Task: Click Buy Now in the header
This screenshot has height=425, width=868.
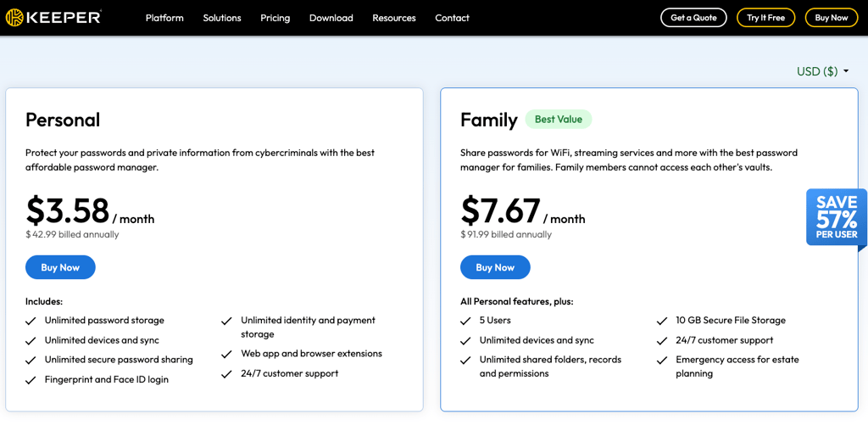Action: [x=832, y=18]
